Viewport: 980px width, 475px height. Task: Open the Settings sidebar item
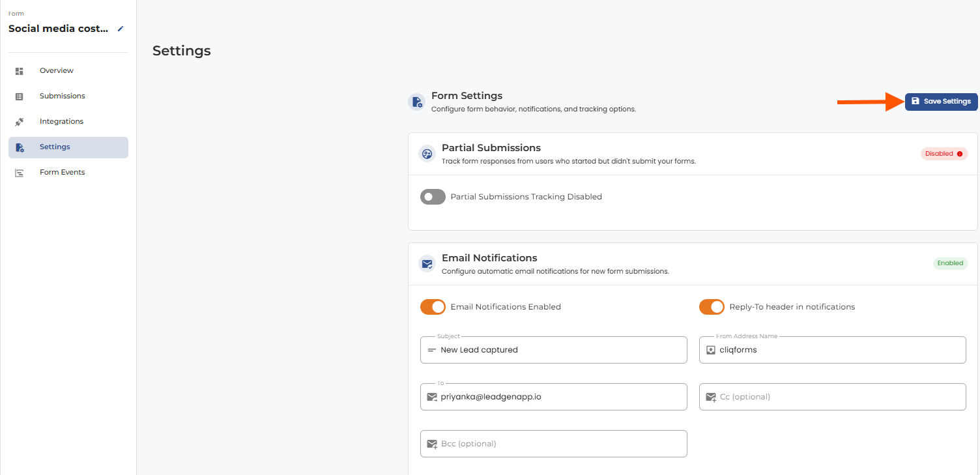pyautogui.click(x=68, y=147)
